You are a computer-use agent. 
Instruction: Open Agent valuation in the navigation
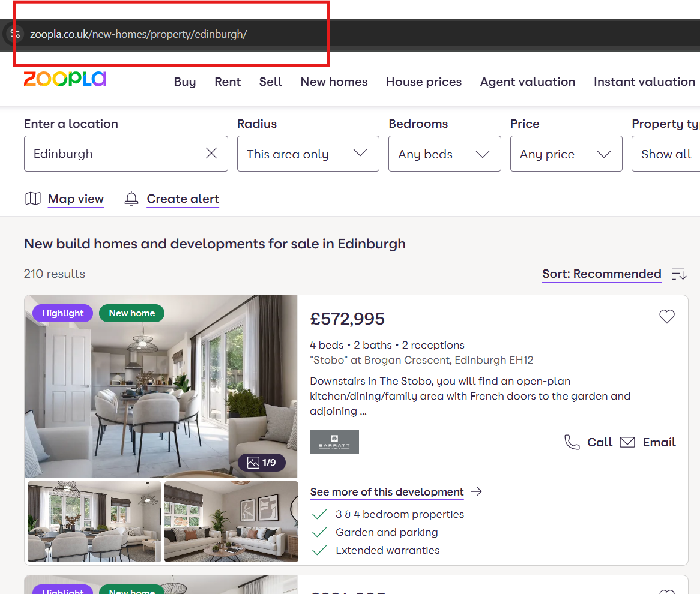click(528, 82)
